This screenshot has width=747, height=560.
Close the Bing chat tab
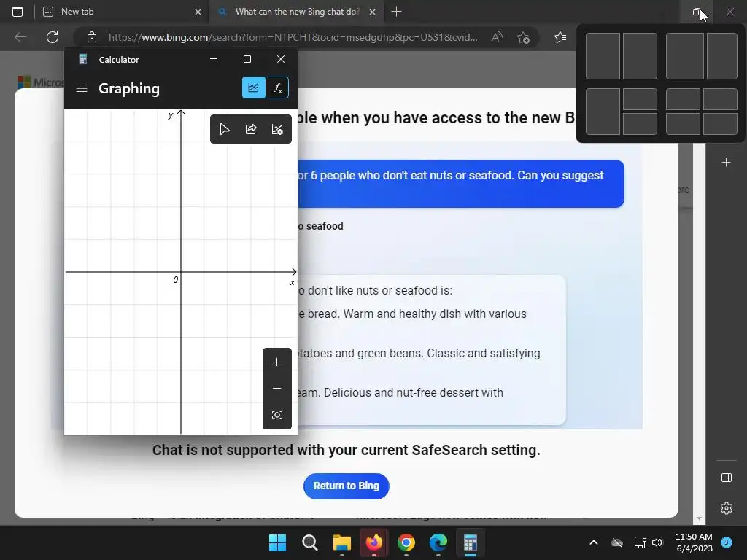click(373, 12)
